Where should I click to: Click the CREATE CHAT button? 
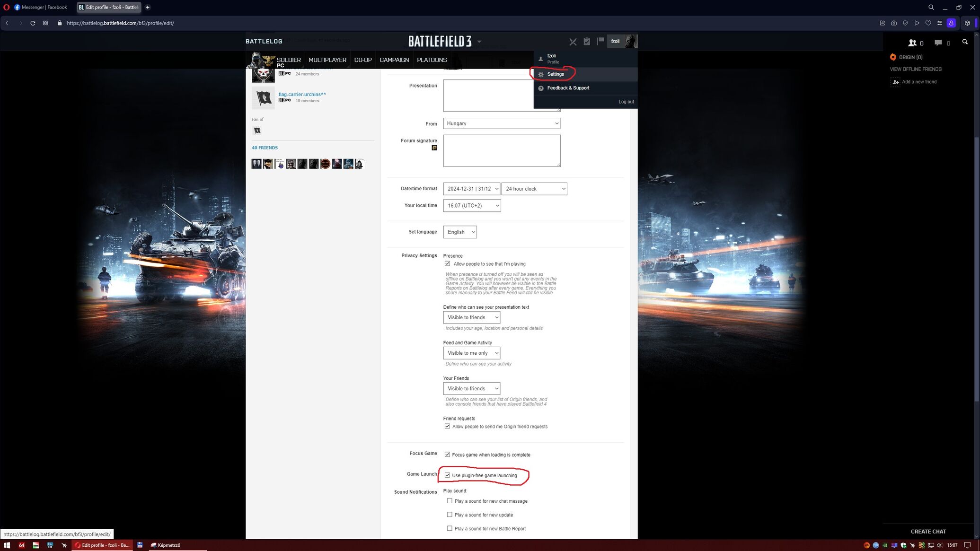[928, 532]
